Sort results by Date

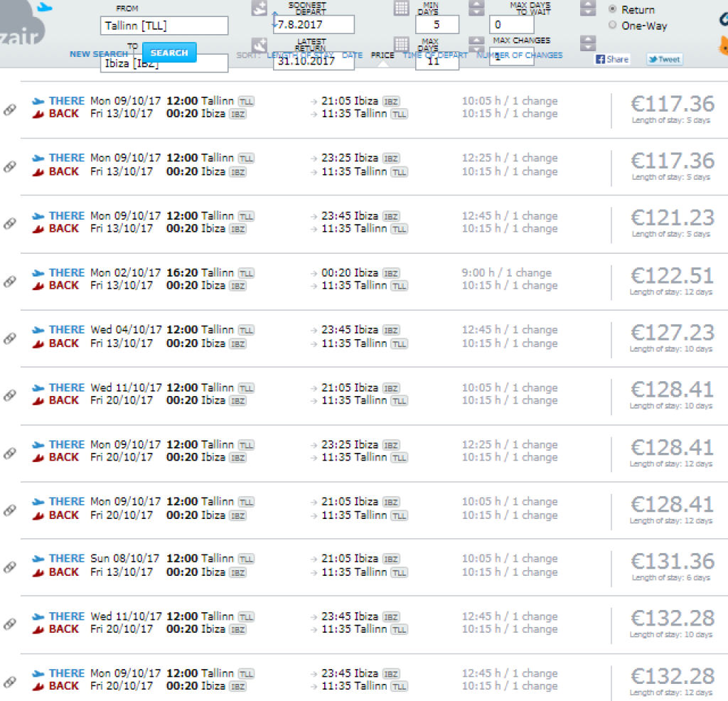352,55
